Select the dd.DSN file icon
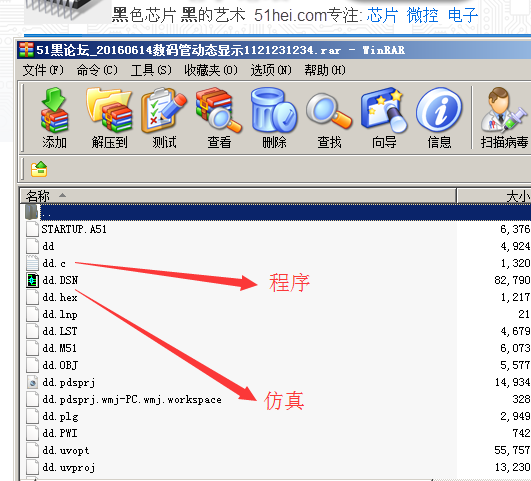The height and width of the screenshot is (481, 531). tap(33, 280)
